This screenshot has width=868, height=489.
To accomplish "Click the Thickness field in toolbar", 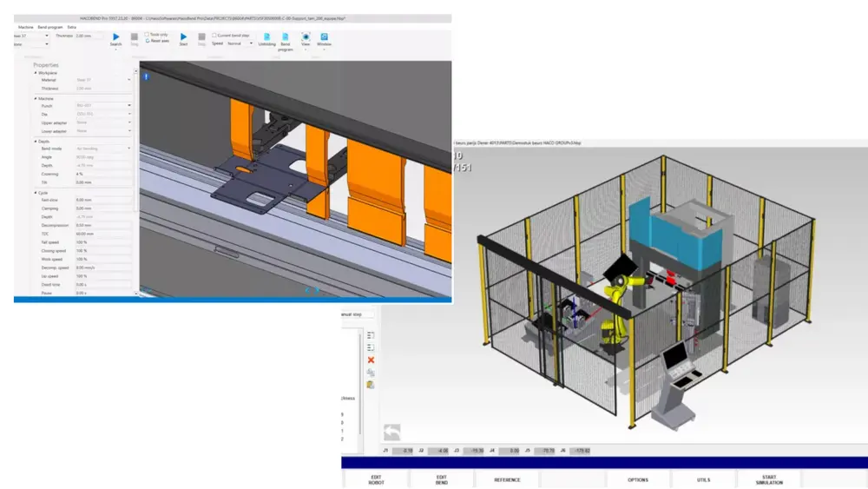I will (89, 36).
